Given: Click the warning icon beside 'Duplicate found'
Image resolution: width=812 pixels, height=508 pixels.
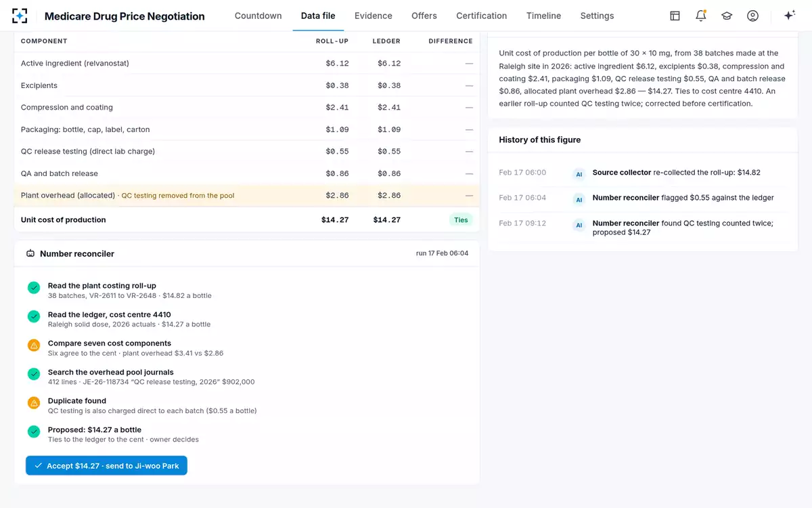Looking at the screenshot, I should (x=34, y=403).
